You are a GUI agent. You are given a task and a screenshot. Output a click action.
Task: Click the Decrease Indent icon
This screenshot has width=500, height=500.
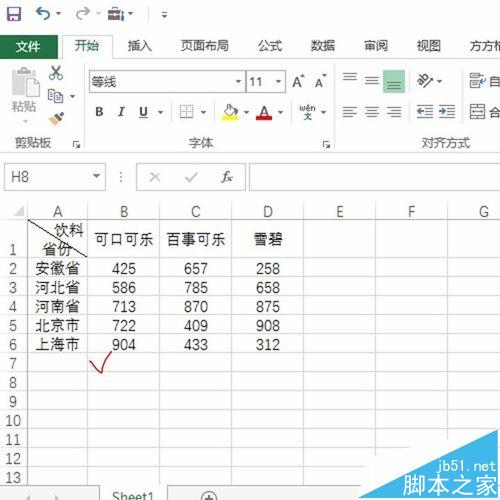[425, 111]
